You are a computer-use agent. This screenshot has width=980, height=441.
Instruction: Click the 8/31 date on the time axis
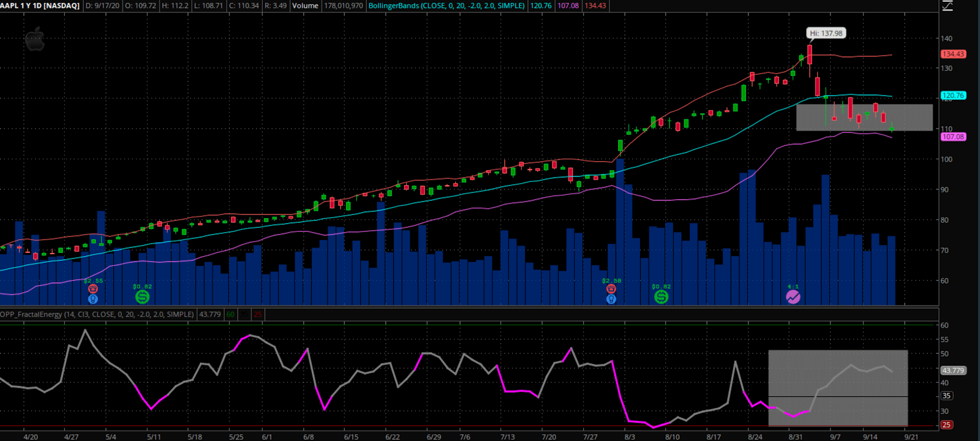(796, 437)
